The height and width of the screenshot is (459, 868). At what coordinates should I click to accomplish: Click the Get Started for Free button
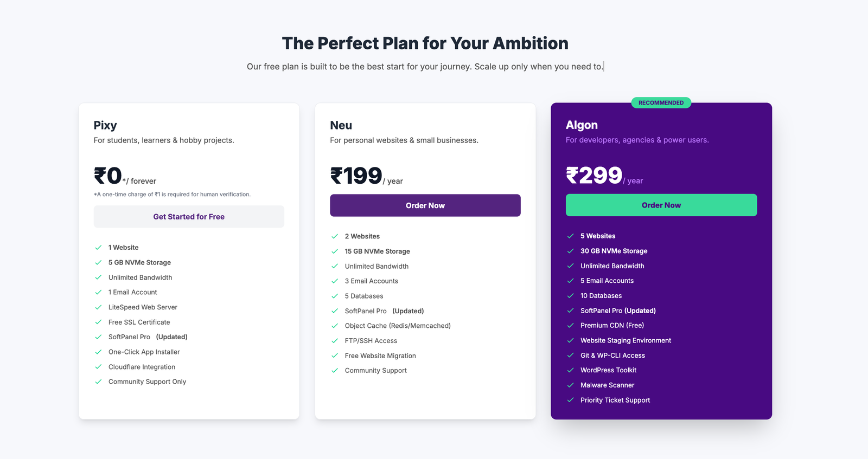click(189, 217)
